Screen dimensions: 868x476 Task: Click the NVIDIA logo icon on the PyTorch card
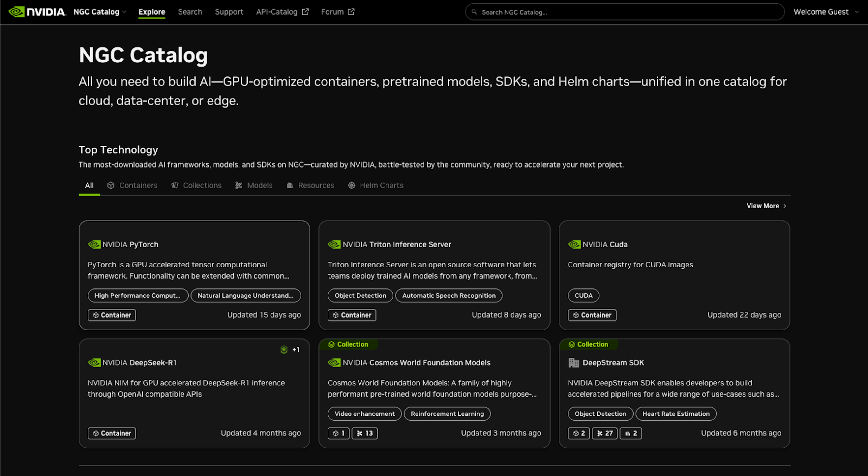point(94,245)
